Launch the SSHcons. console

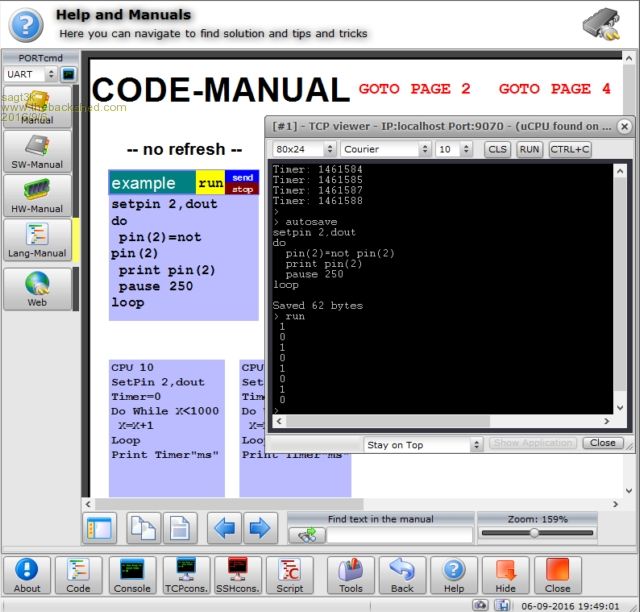[237, 574]
